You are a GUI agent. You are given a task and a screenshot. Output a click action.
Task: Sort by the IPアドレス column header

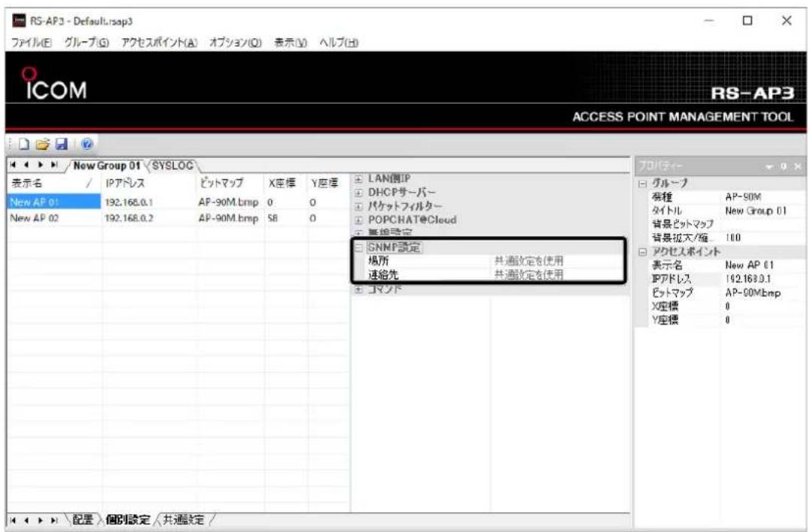(x=149, y=183)
